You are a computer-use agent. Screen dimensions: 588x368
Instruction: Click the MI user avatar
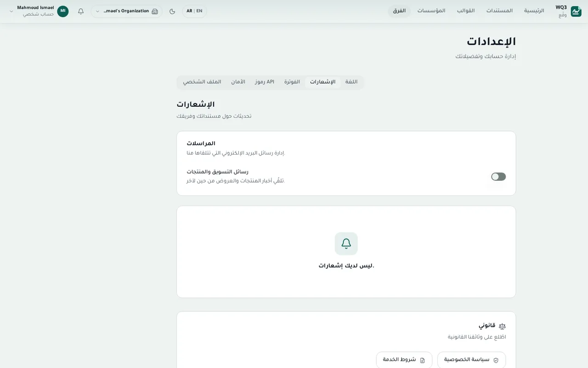tap(63, 11)
